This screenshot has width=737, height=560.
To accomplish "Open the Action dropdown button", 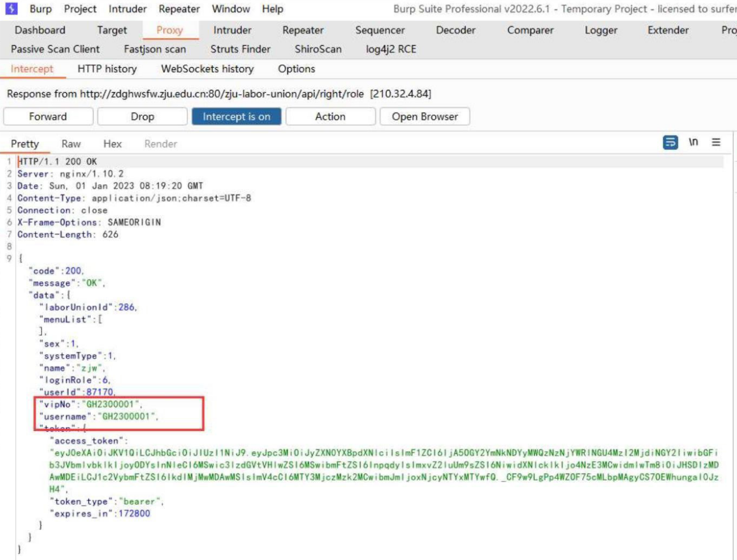I will click(330, 116).
